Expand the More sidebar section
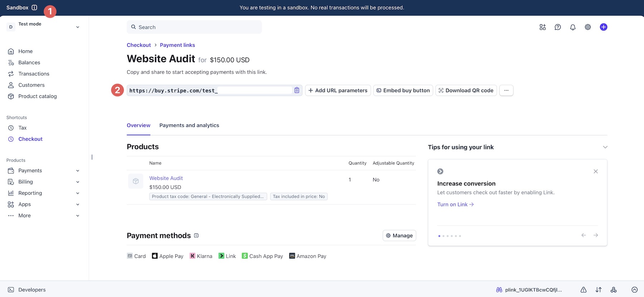This screenshot has height=297, width=644. click(x=78, y=216)
